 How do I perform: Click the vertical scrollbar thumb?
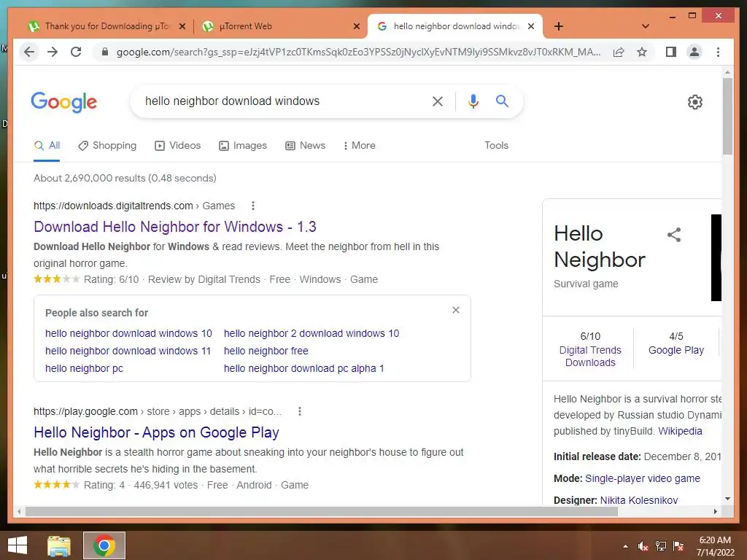pos(727,116)
